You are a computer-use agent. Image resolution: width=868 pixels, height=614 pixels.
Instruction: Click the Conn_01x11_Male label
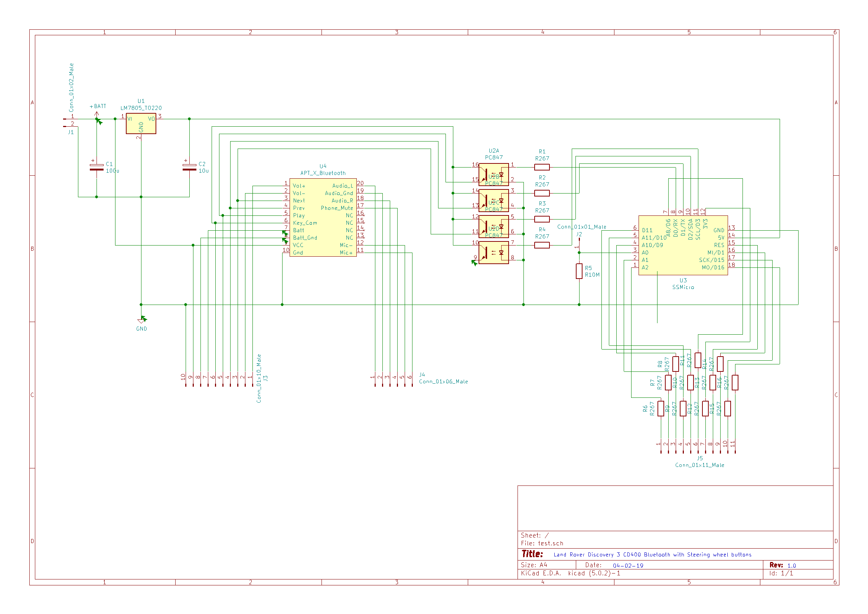pos(700,465)
